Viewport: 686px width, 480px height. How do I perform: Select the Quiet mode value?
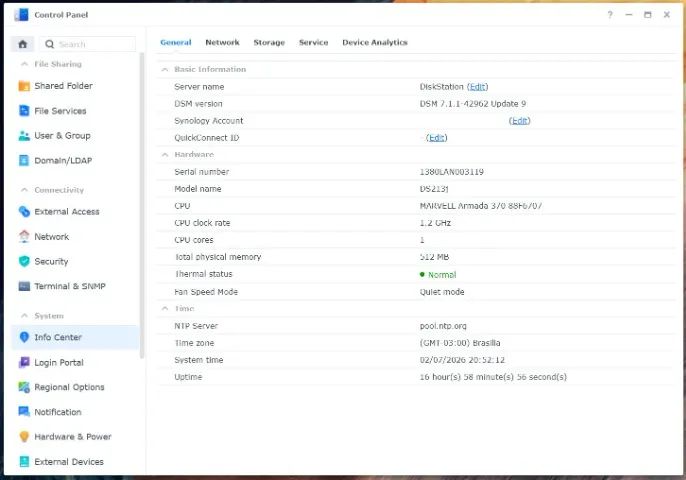[442, 292]
